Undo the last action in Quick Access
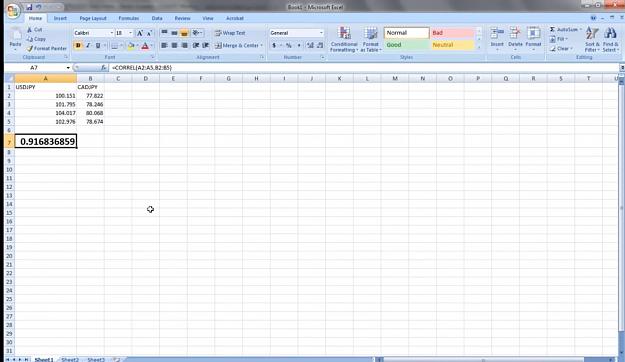Screen dimensions: 625x362 (x=39, y=7)
